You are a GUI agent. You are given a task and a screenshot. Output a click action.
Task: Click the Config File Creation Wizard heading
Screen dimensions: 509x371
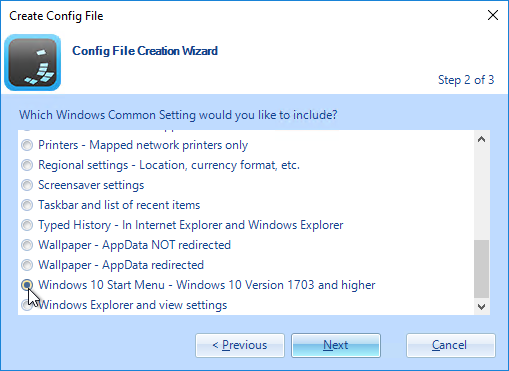(145, 51)
